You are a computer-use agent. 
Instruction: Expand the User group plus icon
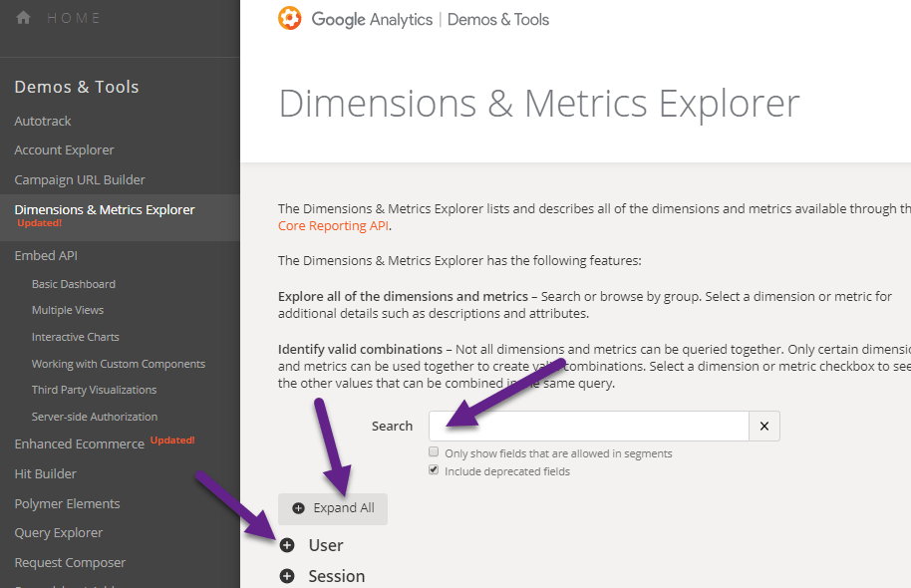click(x=287, y=545)
